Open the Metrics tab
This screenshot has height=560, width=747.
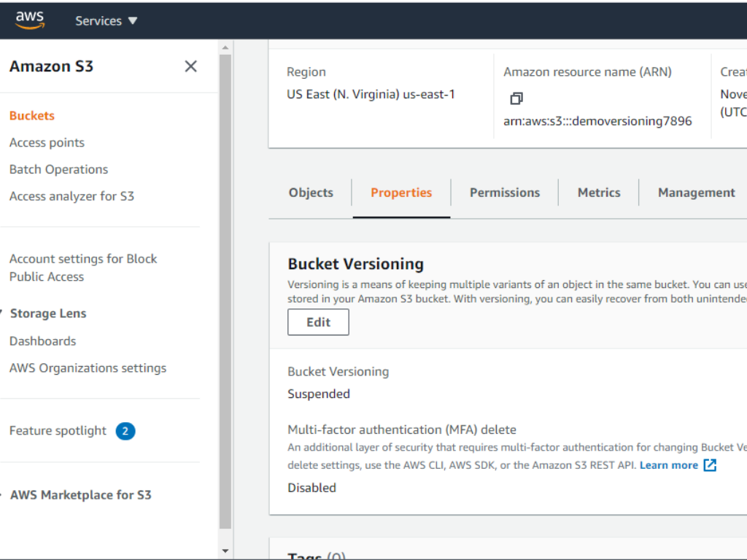click(599, 192)
